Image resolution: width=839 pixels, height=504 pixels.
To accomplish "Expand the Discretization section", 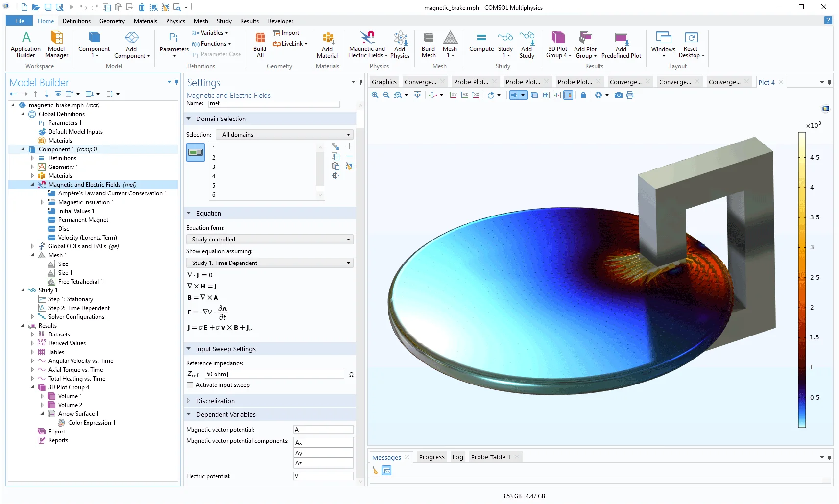I will (216, 401).
